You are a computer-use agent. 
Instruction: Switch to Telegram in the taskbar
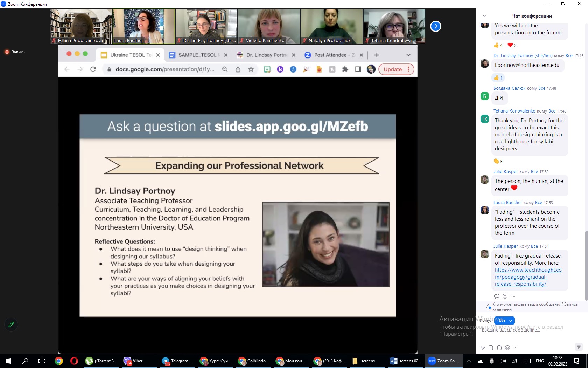tap(178, 361)
